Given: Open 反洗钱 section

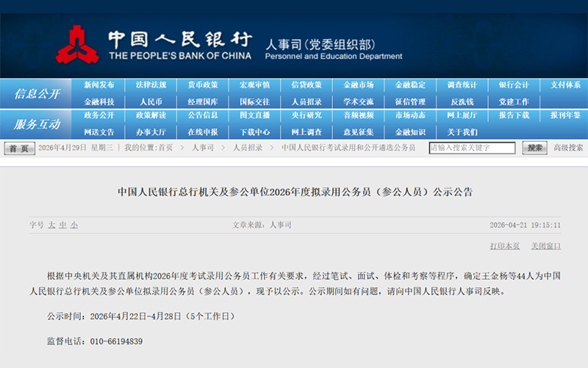Looking at the screenshot, I should (x=462, y=102).
